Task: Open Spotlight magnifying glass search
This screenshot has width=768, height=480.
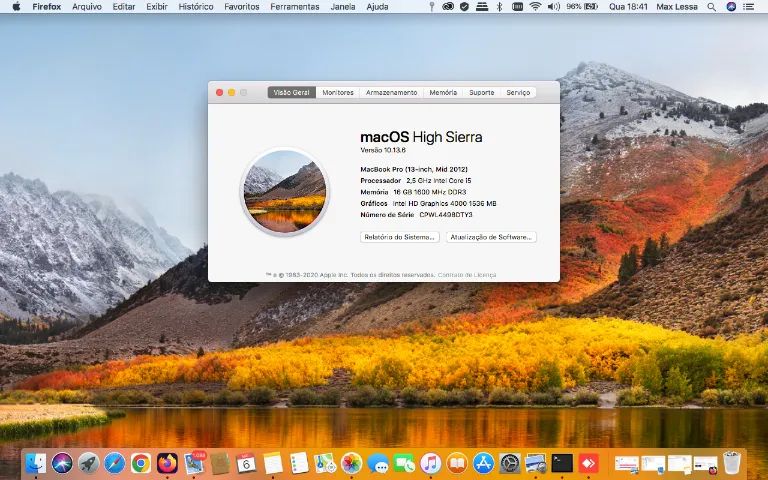Action: pos(712,7)
